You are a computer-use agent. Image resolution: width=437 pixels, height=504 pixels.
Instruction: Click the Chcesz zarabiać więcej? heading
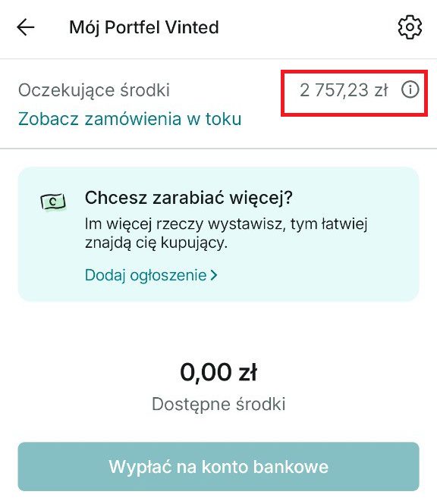pyautogui.click(x=189, y=197)
